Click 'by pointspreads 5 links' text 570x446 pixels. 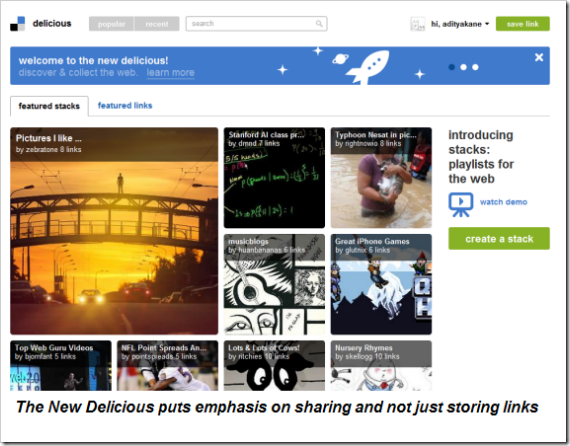click(x=159, y=357)
